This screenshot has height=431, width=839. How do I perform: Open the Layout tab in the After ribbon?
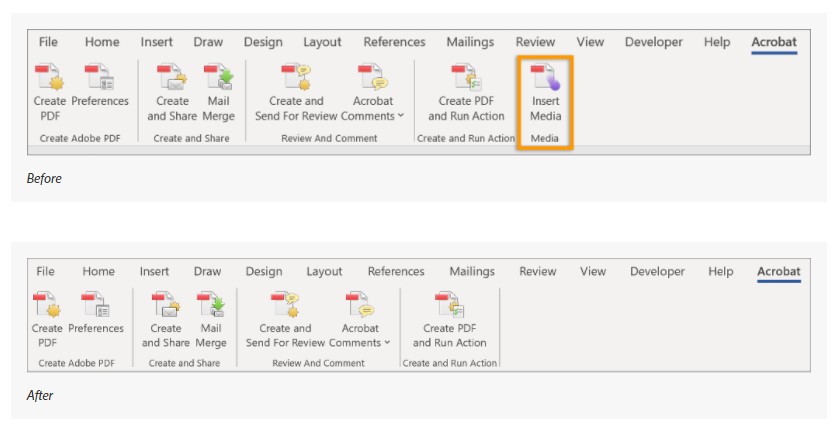click(324, 271)
